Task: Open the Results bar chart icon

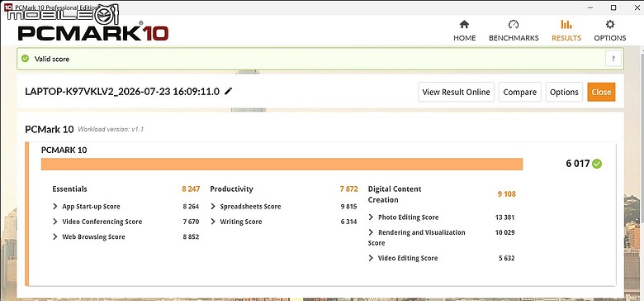Action: [566, 24]
